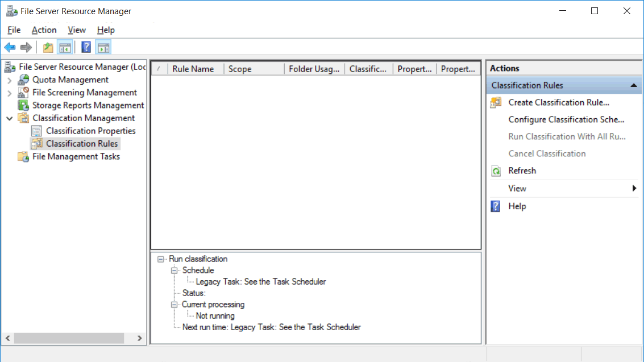Click the Classification Properties node icon
Image resolution: width=644 pixels, height=362 pixels.
(x=36, y=131)
